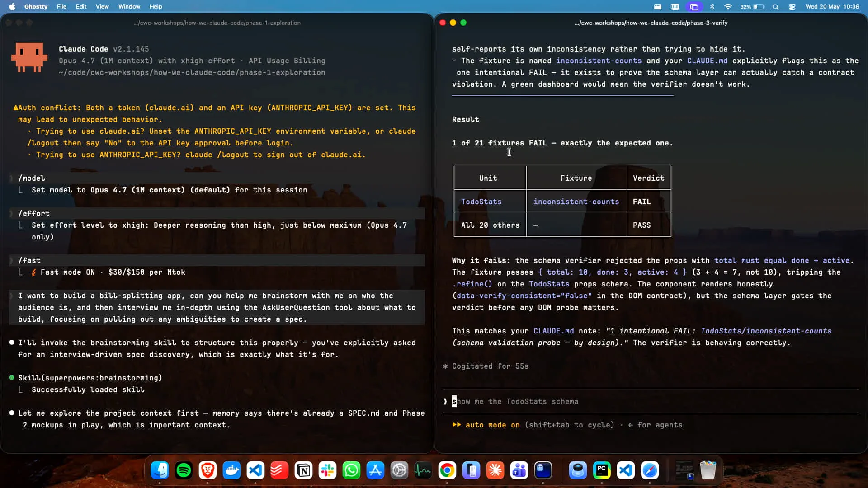This screenshot has height=488, width=868.
Task: Open the View menu
Action: pos(102,6)
